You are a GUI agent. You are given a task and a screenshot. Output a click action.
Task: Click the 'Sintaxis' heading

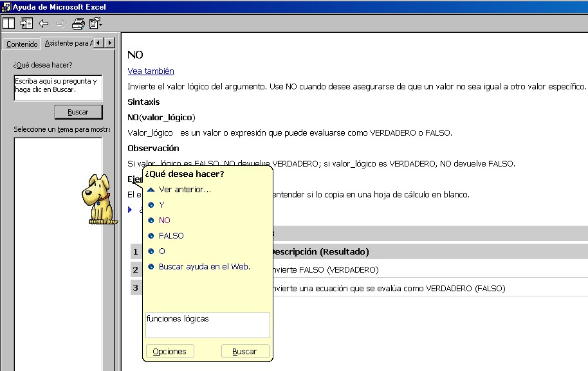(143, 102)
